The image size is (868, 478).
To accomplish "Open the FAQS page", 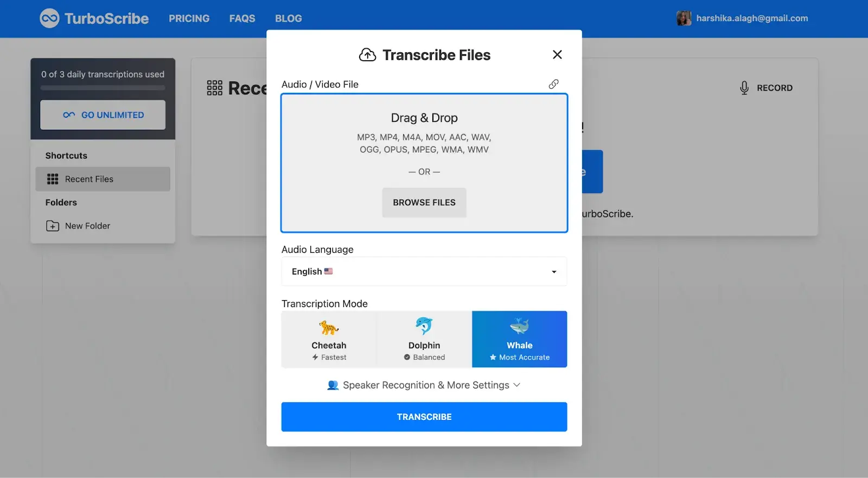I will pyautogui.click(x=242, y=18).
